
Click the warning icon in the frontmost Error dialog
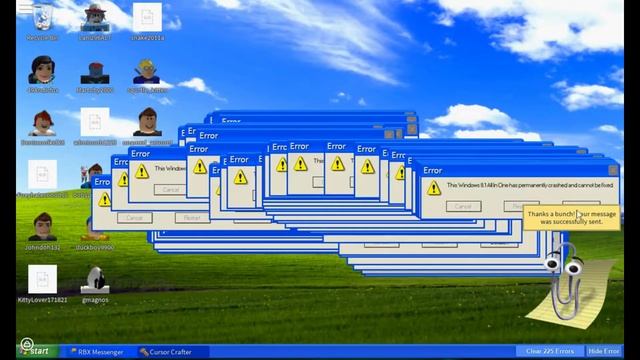(433, 188)
